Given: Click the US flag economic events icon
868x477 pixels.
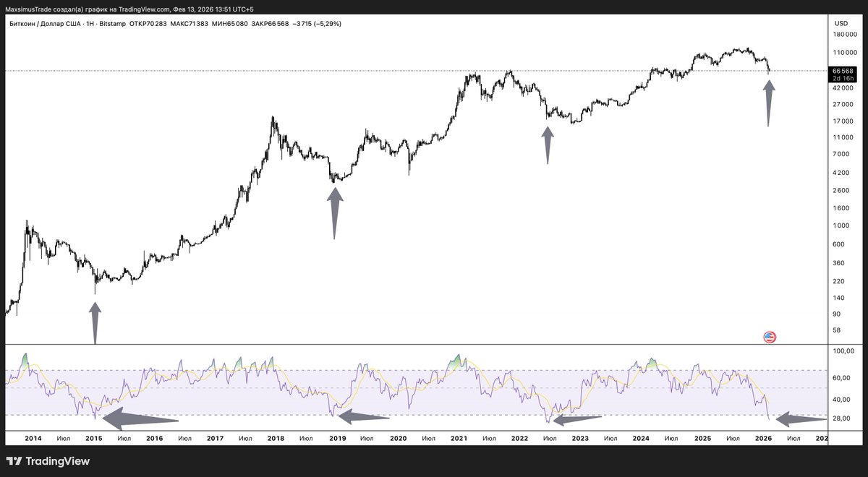Looking at the screenshot, I should coord(769,336).
